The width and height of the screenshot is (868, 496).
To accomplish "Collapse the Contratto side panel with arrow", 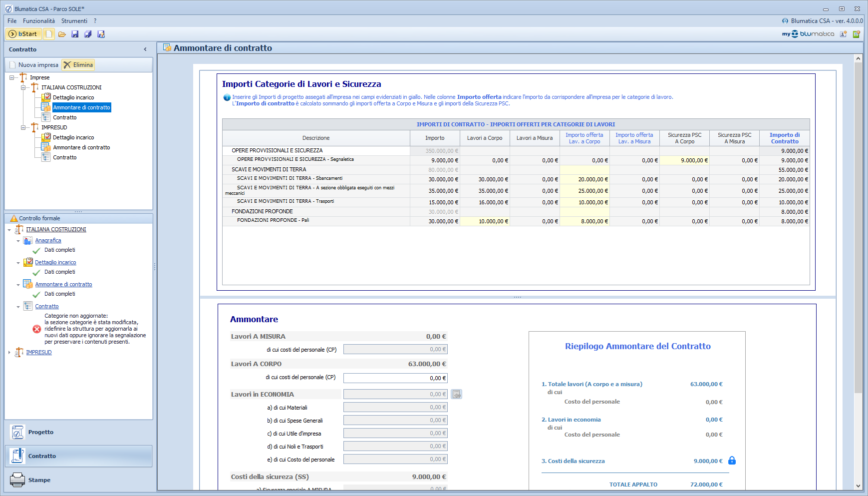I will [145, 49].
